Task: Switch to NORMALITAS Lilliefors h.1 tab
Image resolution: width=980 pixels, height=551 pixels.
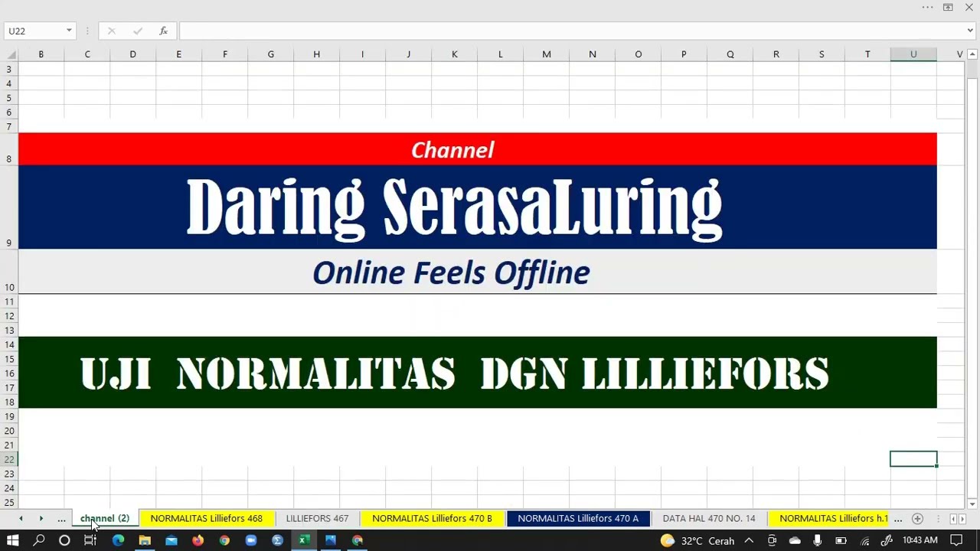Action: tap(833, 519)
